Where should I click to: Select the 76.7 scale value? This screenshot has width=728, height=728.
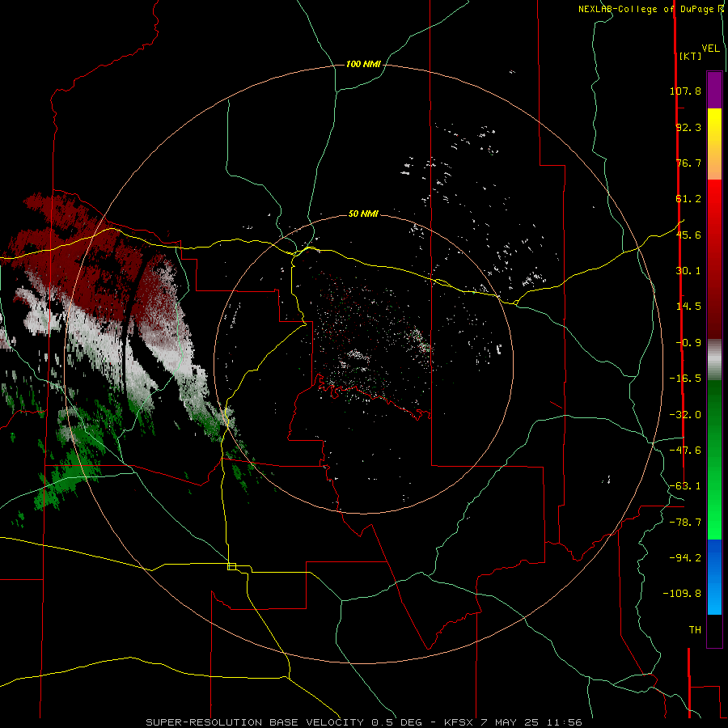click(688, 163)
